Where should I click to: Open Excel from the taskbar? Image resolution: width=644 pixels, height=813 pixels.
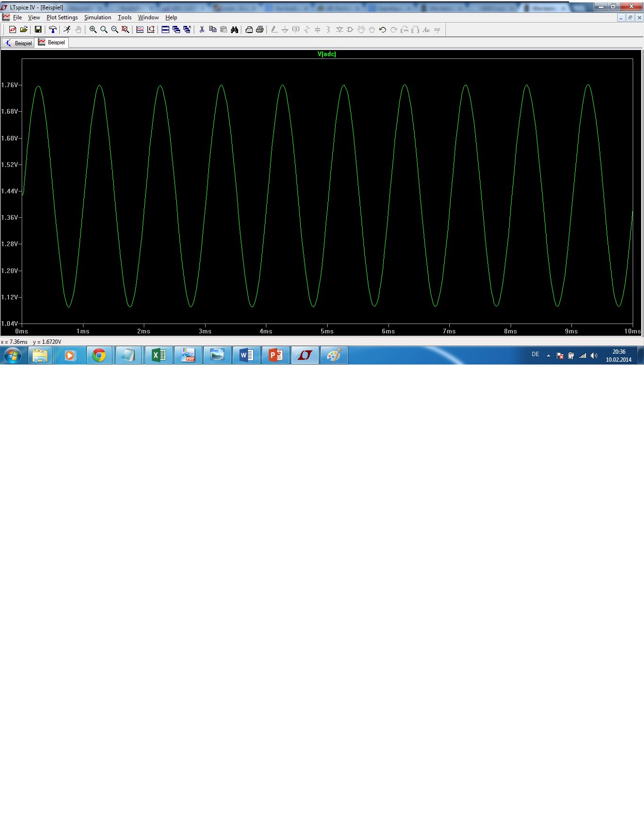pos(158,355)
